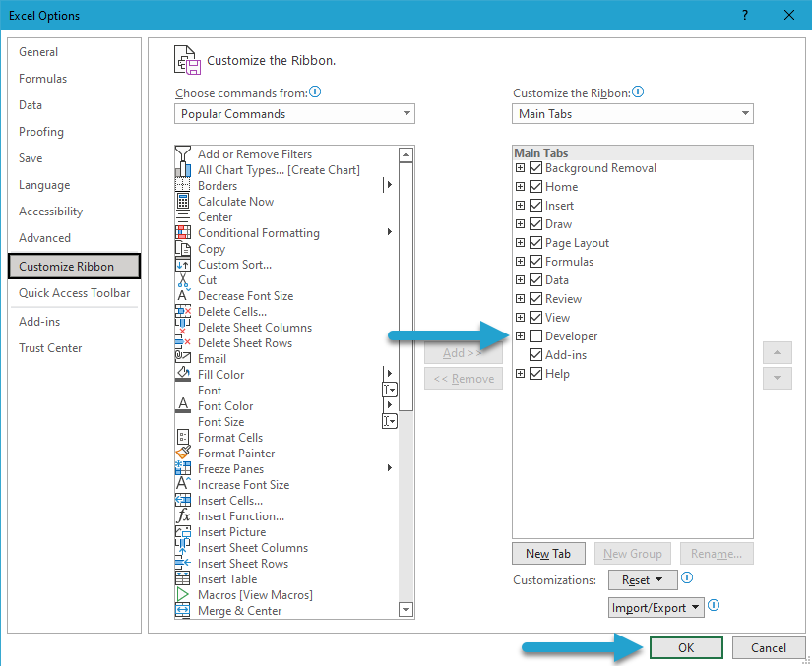Select the Macros [View Macros] command
The width and height of the screenshot is (812, 666).
pos(287,595)
